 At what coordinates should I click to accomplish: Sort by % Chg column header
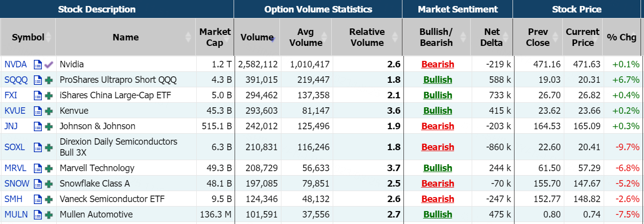(622, 37)
